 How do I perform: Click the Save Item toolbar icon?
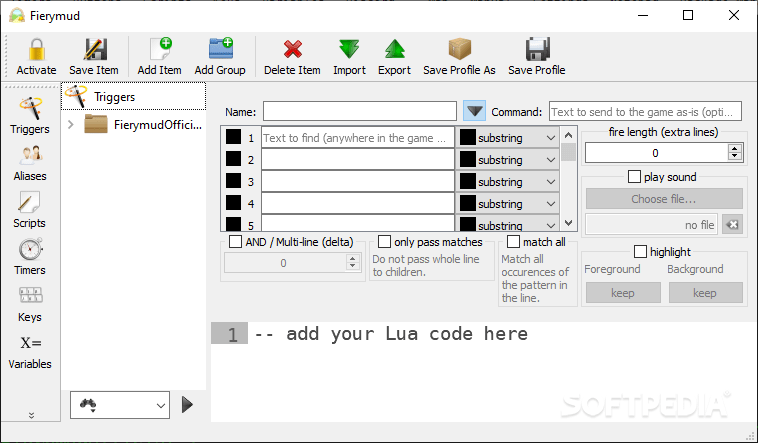[x=95, y=49]
